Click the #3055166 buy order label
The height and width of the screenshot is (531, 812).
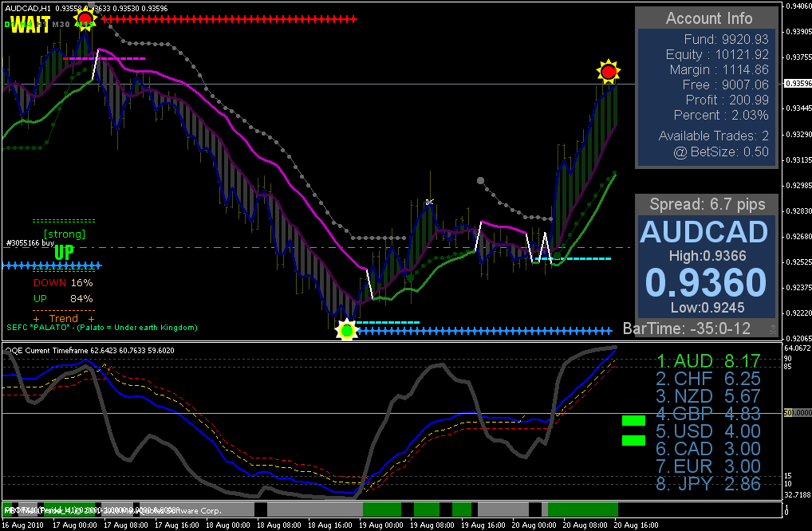[30, 242]
